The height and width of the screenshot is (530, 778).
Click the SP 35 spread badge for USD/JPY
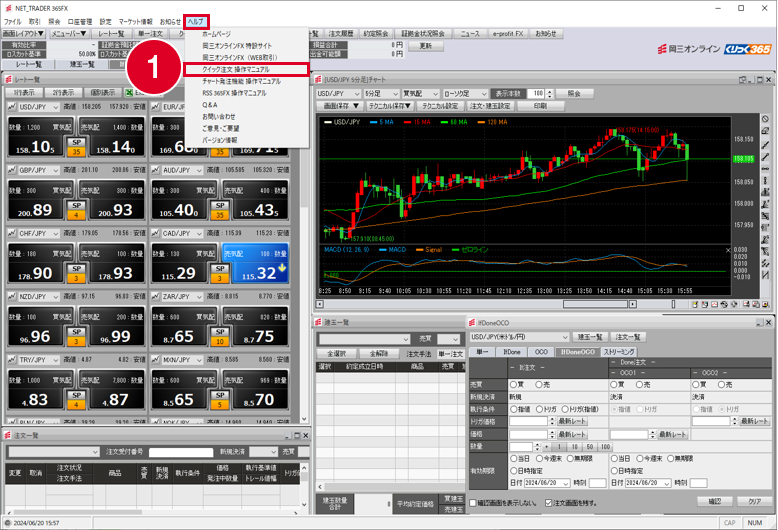tap(76, 147)
